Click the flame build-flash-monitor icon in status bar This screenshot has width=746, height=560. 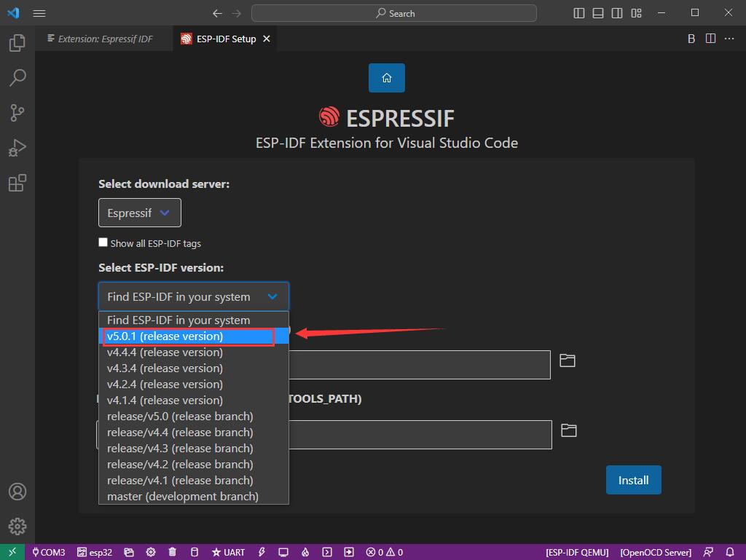tap(305, 552)
